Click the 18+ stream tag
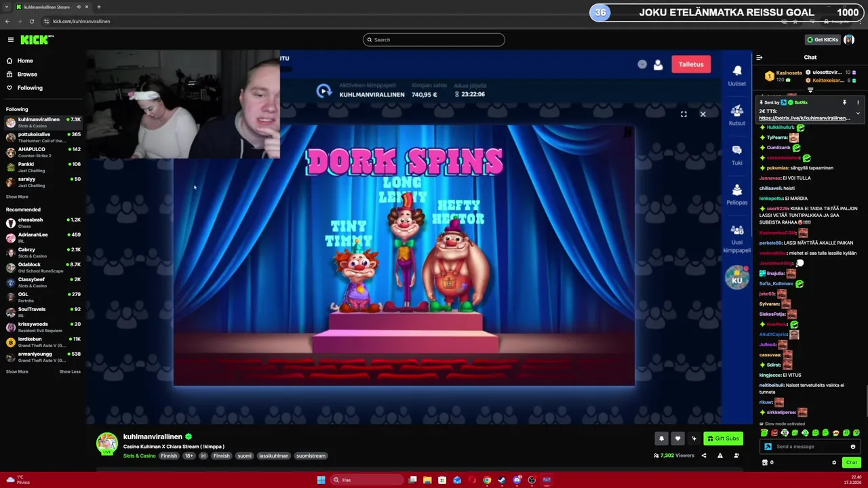Image resolution: width=868 pixels, height=488 pixels. pyautogui.click(x=189, y=456)
